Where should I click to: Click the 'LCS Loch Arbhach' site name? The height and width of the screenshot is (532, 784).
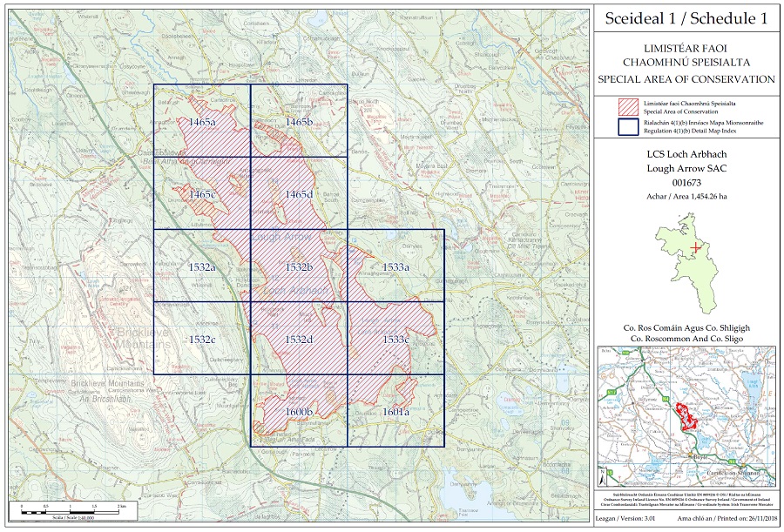(x=686, y=154)
